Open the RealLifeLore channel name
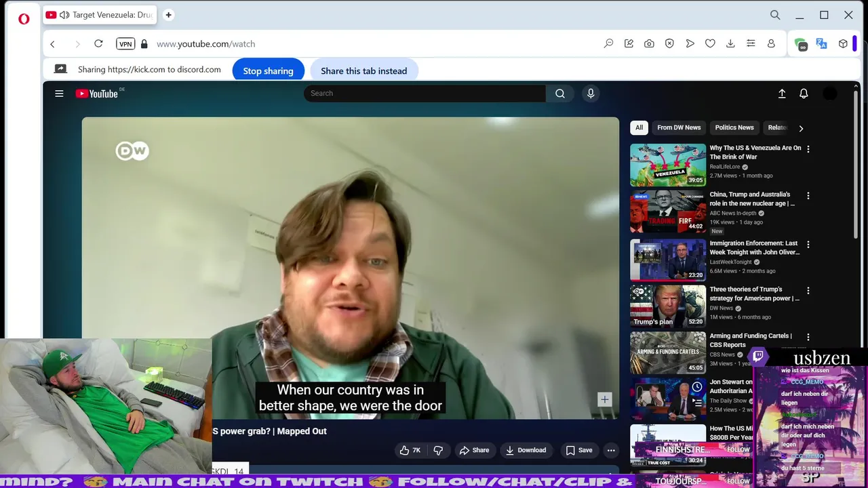This screenshot has width=868, height=488. [x=724, y=167]
